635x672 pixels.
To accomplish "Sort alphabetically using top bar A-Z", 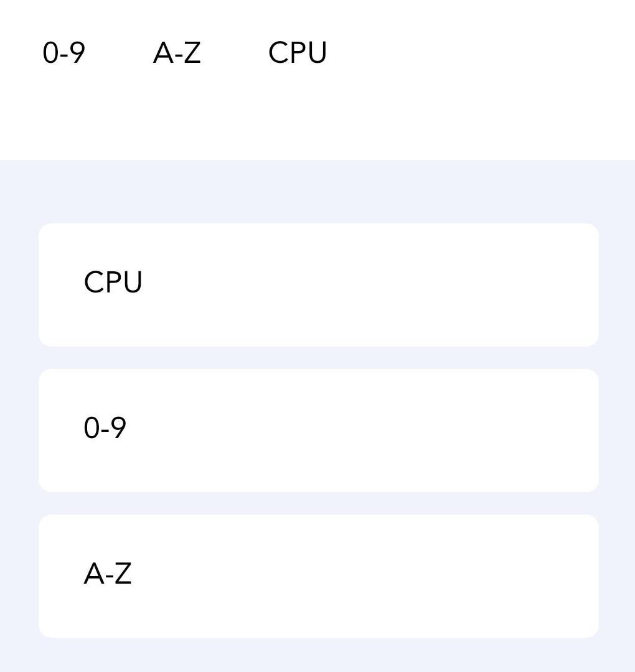I will (177, 53).
